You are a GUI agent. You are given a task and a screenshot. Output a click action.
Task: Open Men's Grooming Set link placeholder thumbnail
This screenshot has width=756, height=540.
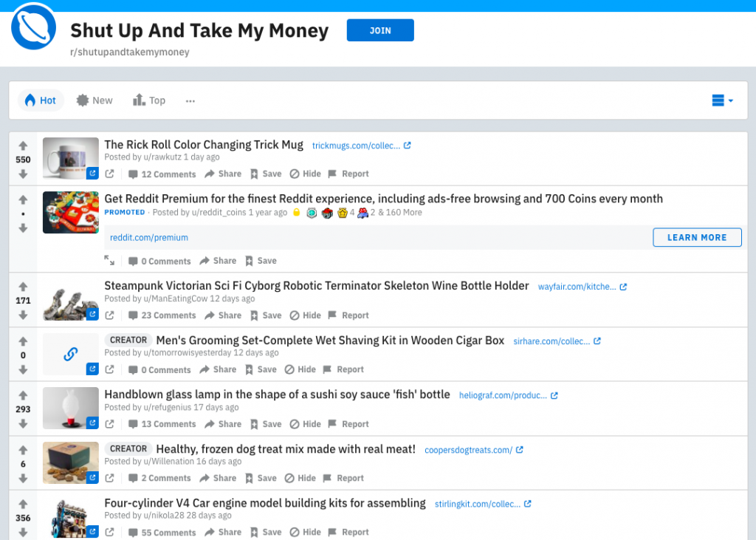(x=70, y=354)
